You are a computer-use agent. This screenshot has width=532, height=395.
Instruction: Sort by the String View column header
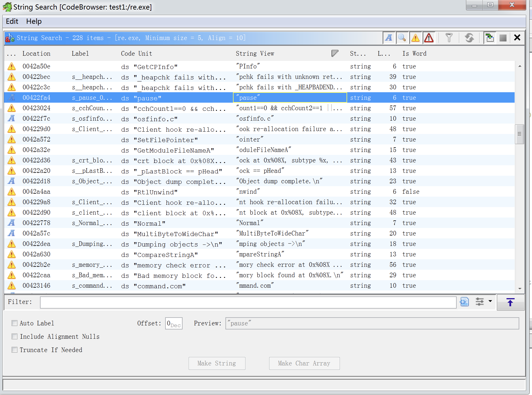[255, 54]
